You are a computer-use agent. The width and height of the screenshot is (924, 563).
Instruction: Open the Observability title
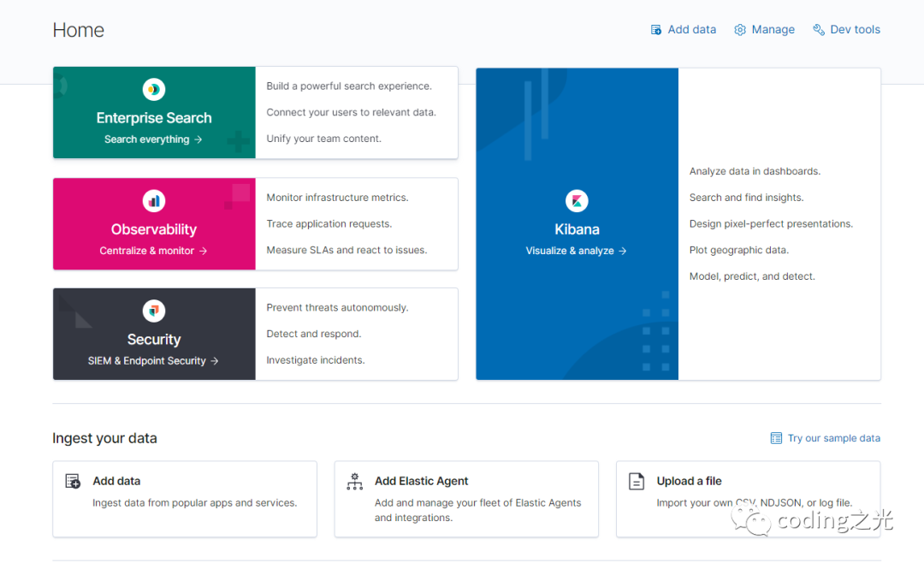click(154, 229)
